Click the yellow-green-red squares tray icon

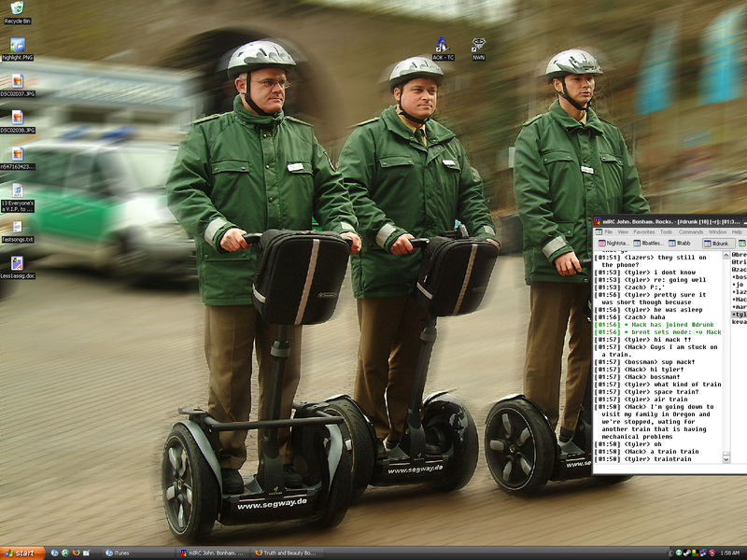pos(696,553)
